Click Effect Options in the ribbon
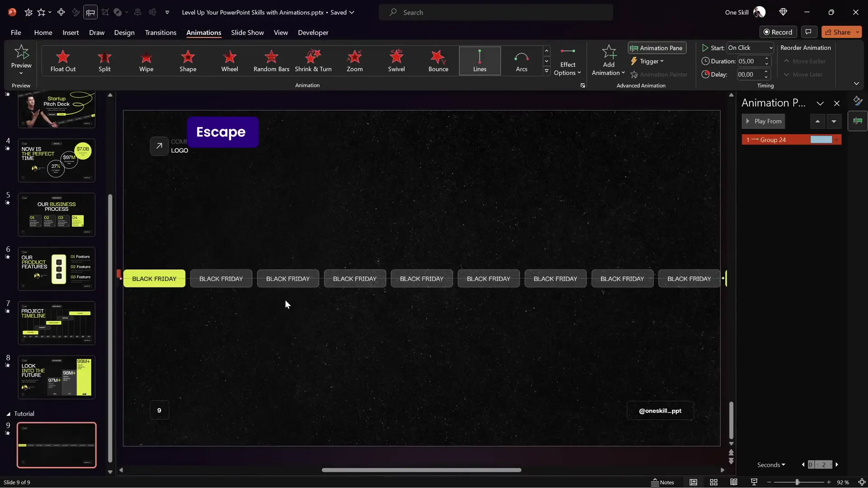 coord(568,61)
